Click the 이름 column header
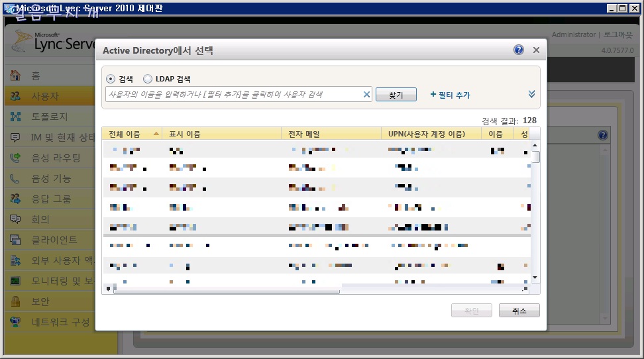This screenshot has height=359, width=644. pos(498,134)
